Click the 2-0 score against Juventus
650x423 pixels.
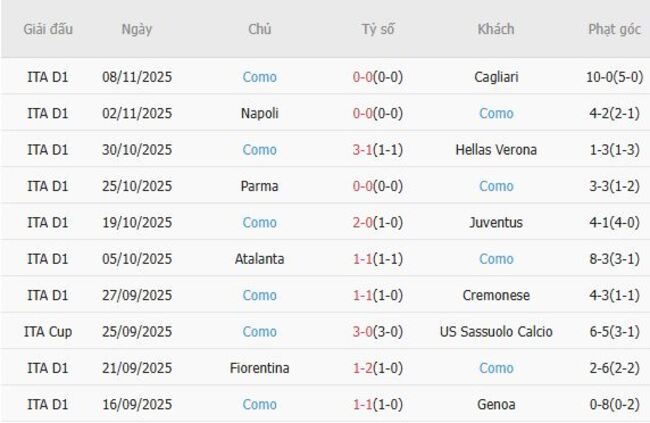(x=365, y=222)
